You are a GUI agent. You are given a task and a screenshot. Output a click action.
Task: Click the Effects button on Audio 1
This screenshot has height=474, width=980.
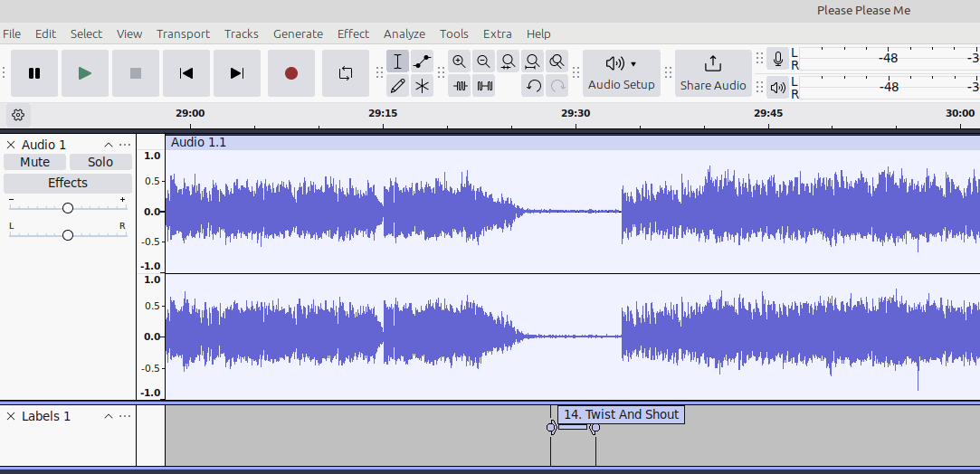(x=68, y=183)
